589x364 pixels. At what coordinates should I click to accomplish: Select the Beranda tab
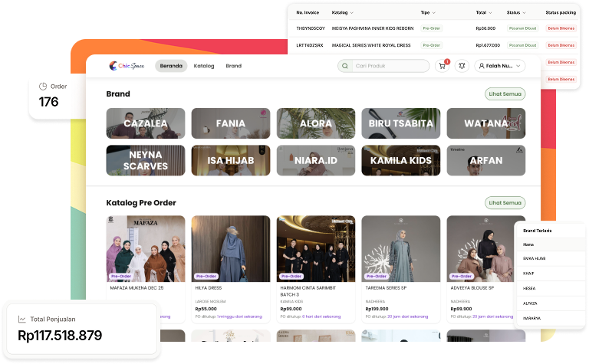point(171,66)
